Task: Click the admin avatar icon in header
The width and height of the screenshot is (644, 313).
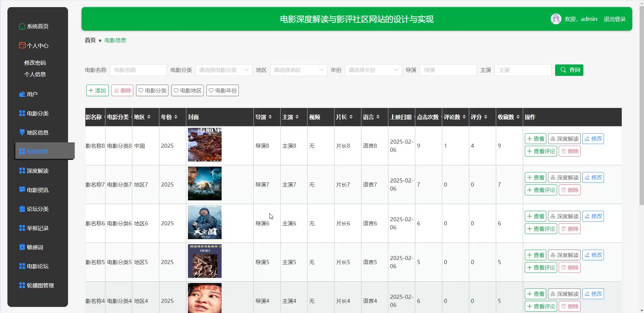Action: pyautogui.click(x=556, y=19)
